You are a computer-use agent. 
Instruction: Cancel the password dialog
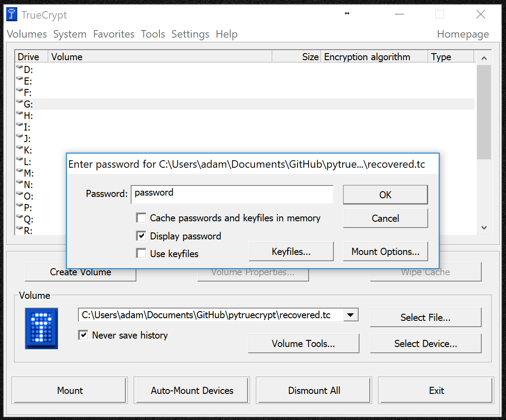coord(385,218)
